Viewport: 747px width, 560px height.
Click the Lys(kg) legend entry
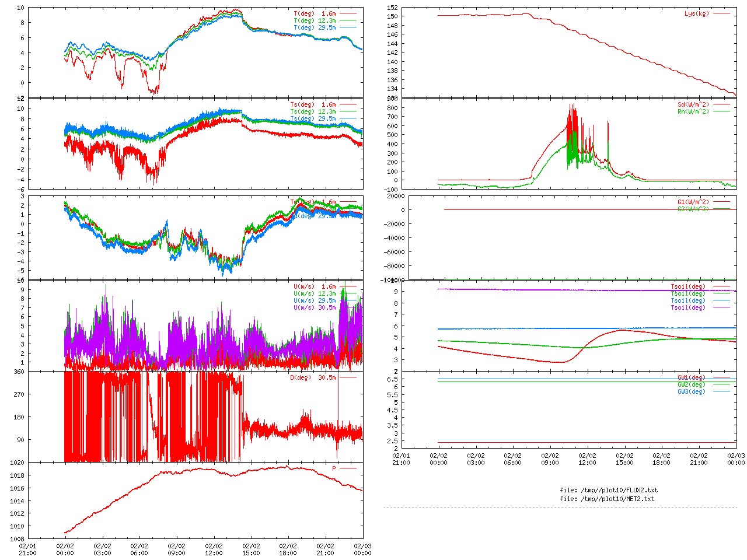696,13
